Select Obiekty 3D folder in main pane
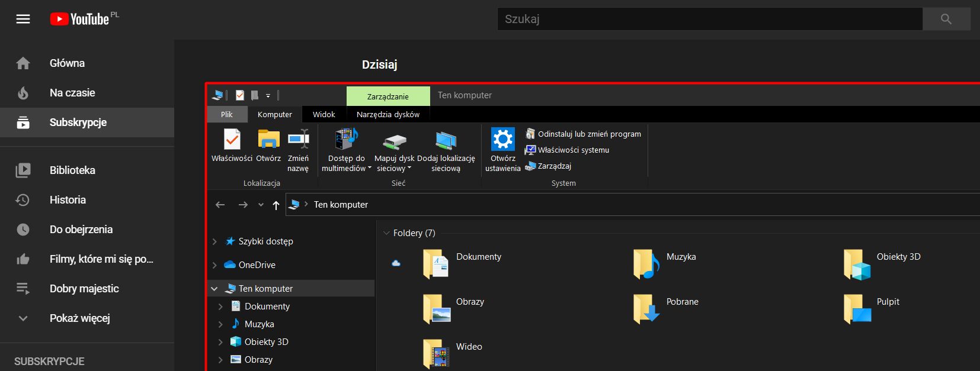The width and height of the screenshot is (980, 371). pyautogui.click(x=882, y=264)
